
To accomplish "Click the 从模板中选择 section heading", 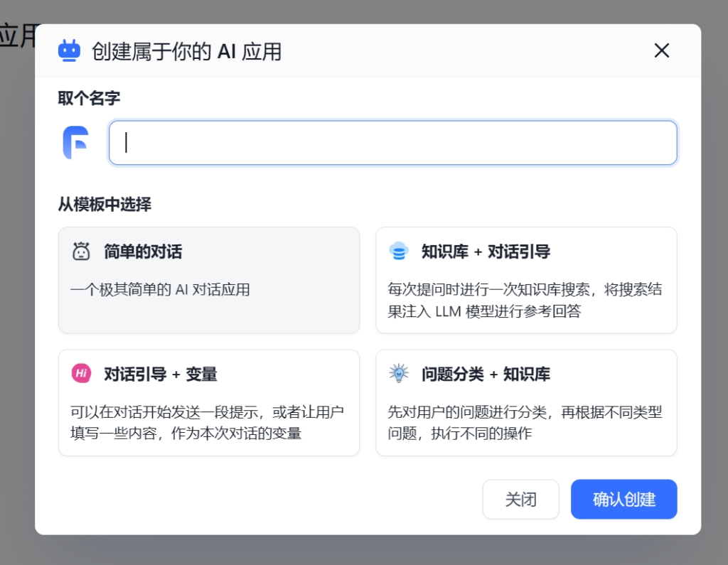I will 105,205.
